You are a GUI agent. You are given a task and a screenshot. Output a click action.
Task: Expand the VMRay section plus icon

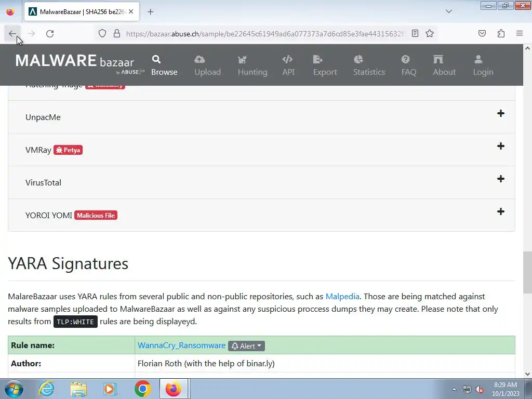[x=501, y=146]
